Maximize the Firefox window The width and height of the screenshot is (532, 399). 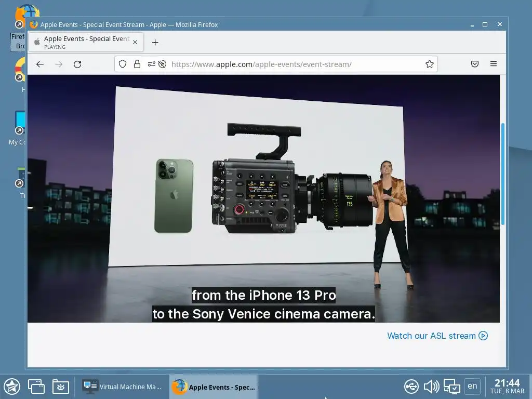485,24
